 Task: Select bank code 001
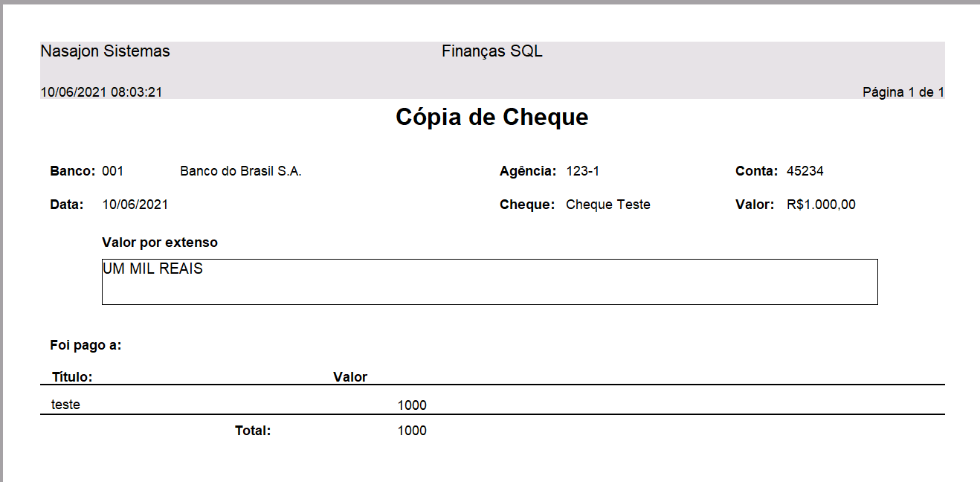113,171
